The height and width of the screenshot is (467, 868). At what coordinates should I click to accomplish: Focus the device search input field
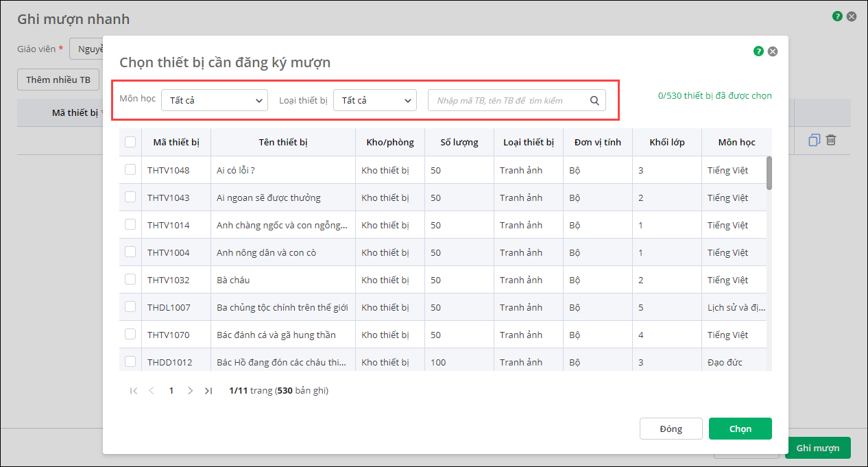click(x=507, y=100)
